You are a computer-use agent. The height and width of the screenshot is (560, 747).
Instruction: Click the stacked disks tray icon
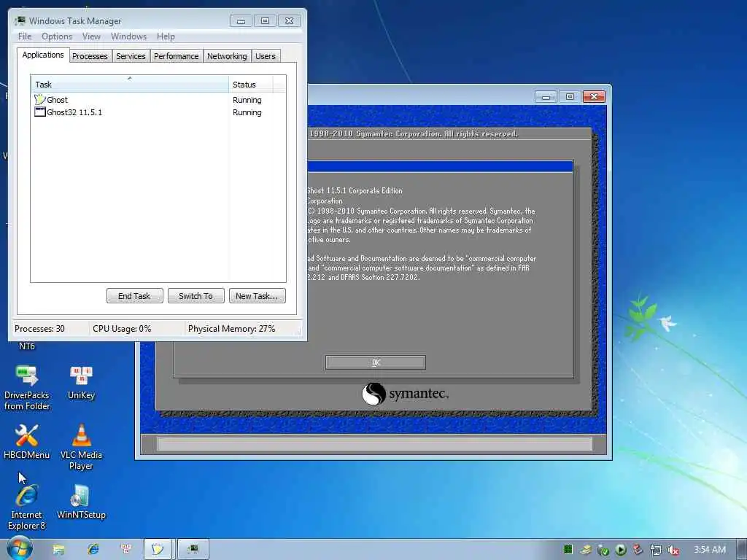(586, 550)
